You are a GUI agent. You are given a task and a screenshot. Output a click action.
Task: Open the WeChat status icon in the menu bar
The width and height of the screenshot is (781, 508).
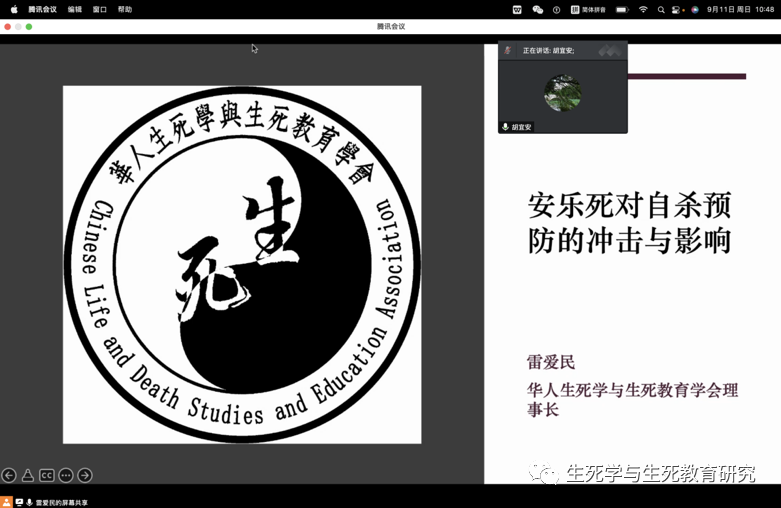[x=537, y=9]
